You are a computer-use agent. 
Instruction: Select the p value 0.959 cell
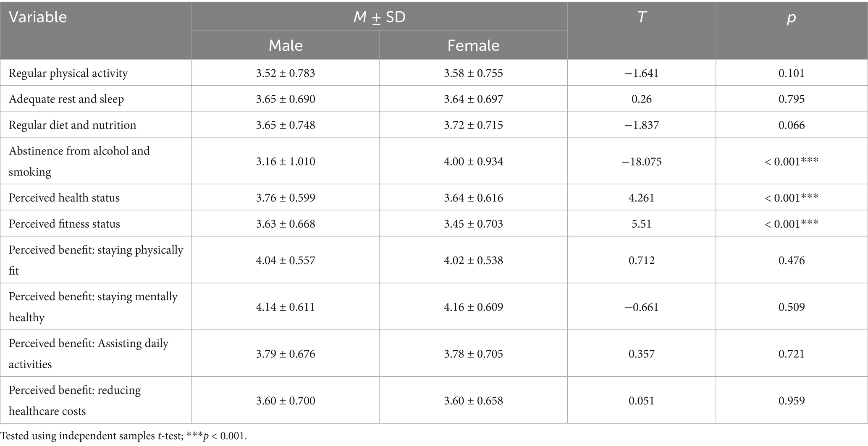pyautogui.click(x=792, y=401)
